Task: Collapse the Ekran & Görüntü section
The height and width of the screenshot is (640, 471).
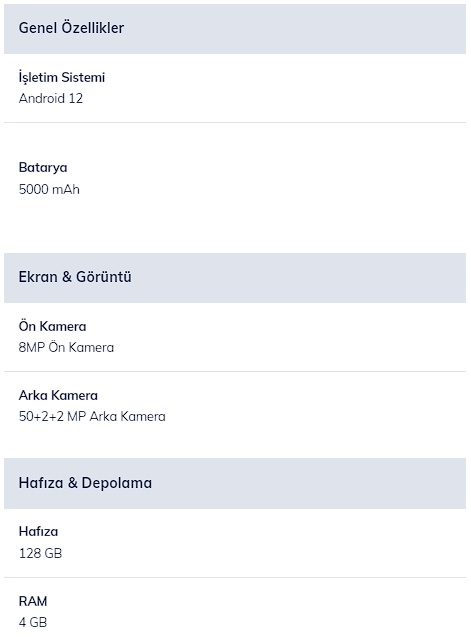Action: (x=235, y=278)
